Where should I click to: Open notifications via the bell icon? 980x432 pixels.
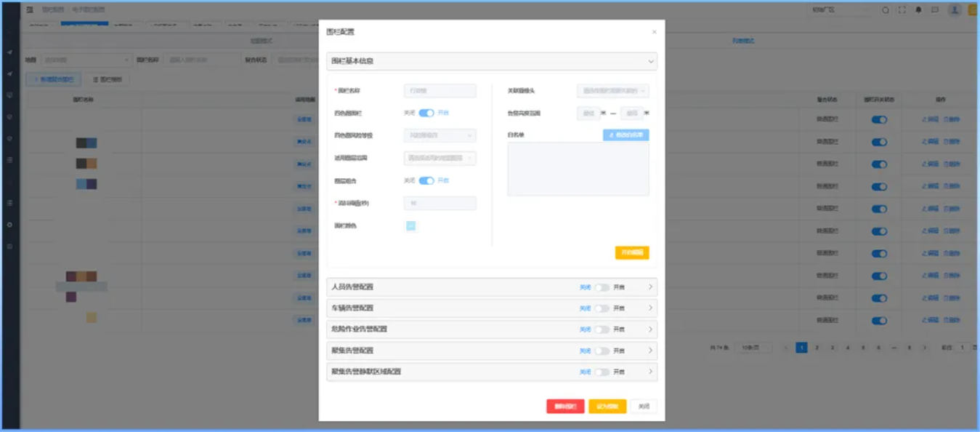(919, 10)
